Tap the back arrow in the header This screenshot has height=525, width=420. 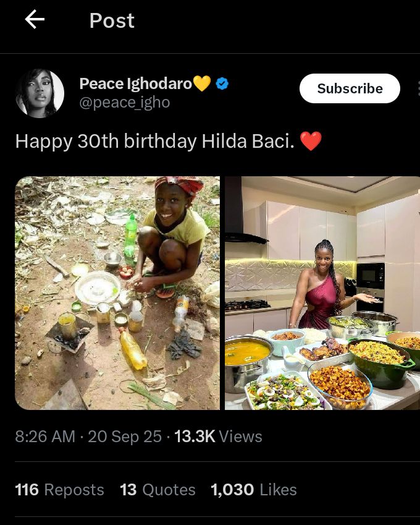35,20
